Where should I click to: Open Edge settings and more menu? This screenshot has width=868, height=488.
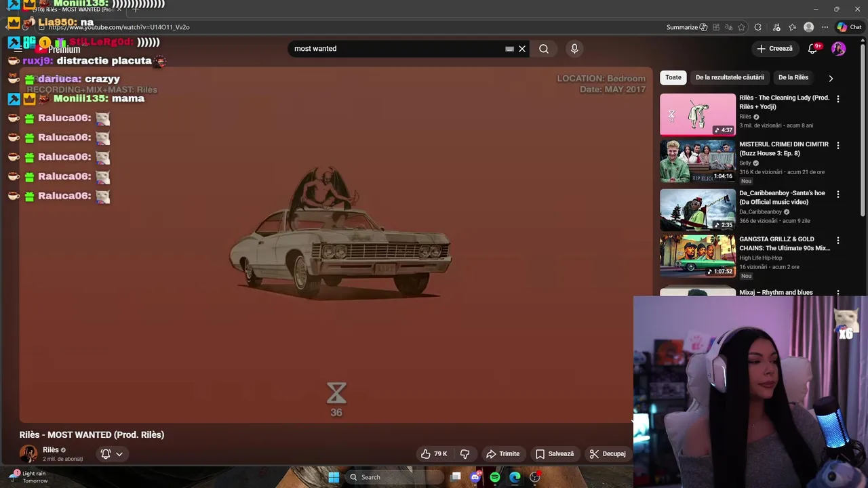(x=825, y=27)
